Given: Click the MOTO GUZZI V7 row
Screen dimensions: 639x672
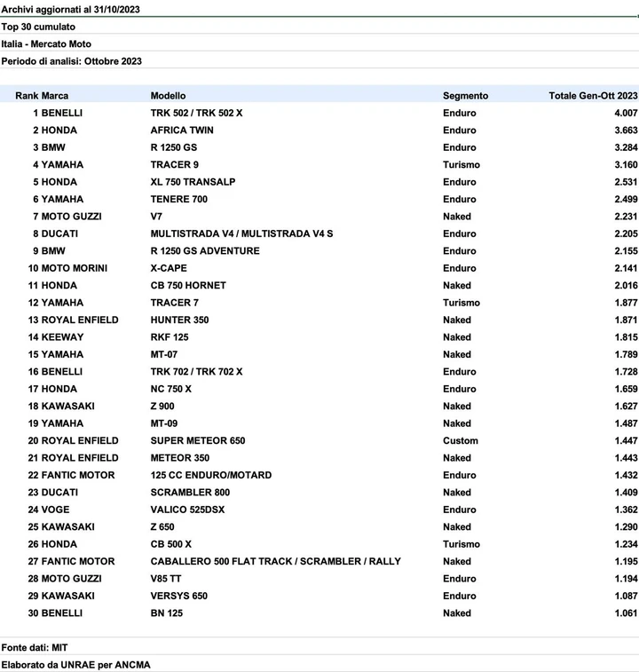Looking at the screenshot, I should [x=319, y=217].
